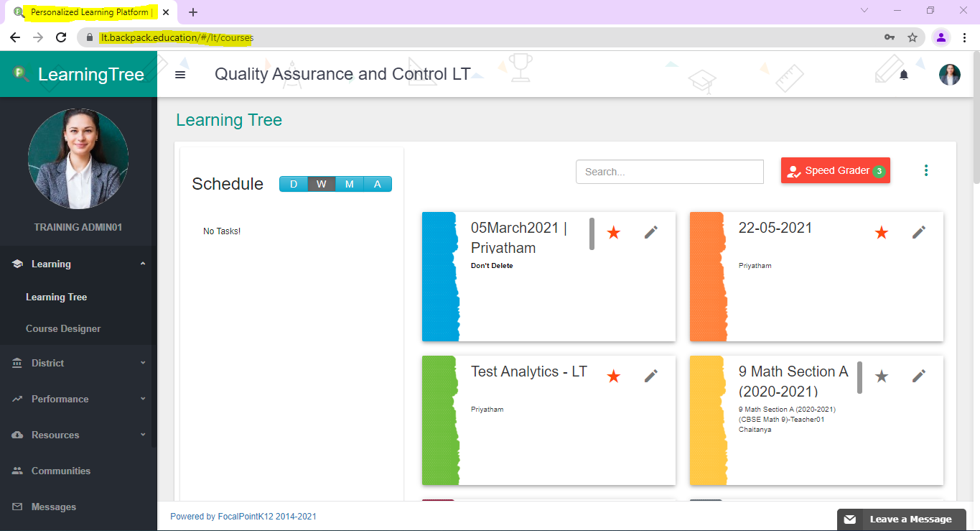Click the edit pencil on 22-05-2021 course
This screenshot has width=980, height=531.
pyautogui.click(x=919, y=232)
